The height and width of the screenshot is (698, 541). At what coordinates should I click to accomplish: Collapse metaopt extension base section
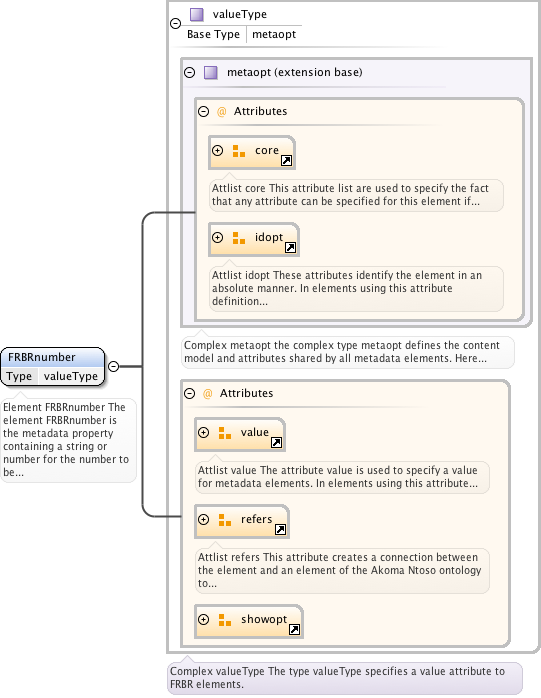[190, 72]
